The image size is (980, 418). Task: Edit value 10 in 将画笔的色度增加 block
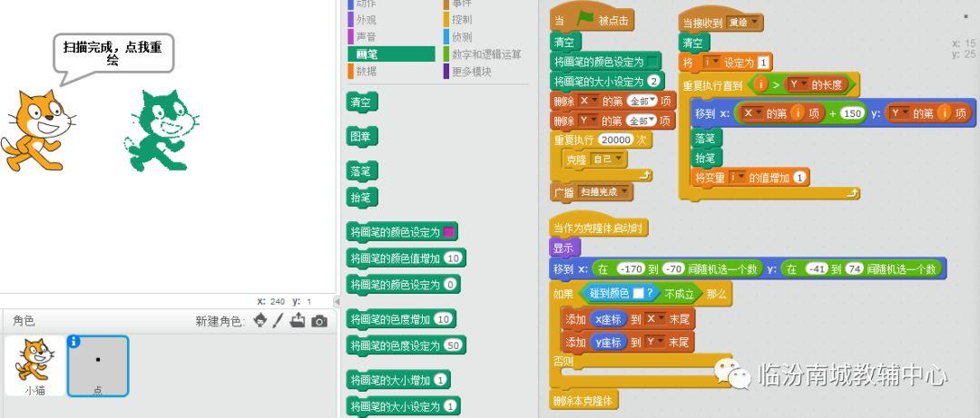pos(443,319)
